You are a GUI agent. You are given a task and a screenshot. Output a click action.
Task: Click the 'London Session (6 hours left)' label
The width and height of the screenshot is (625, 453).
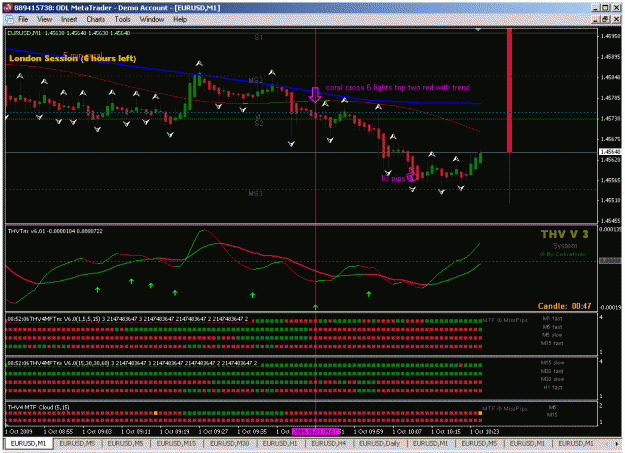[73, 59]
